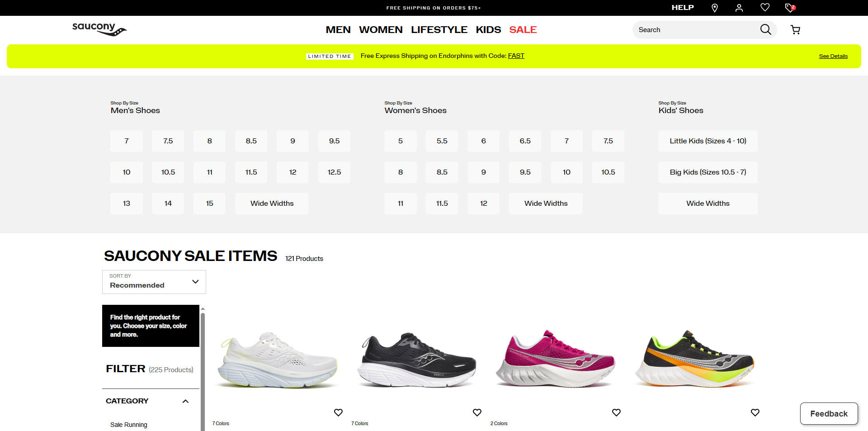Viewport: 868px width, 431px height.
Task: Click the Saucony logo
Action: [x=99, y=29]
